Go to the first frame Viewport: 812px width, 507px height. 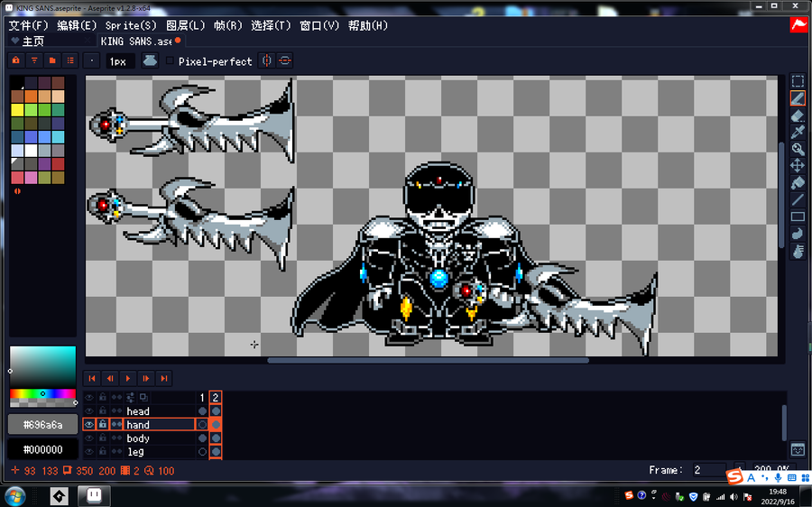[92, 379]
